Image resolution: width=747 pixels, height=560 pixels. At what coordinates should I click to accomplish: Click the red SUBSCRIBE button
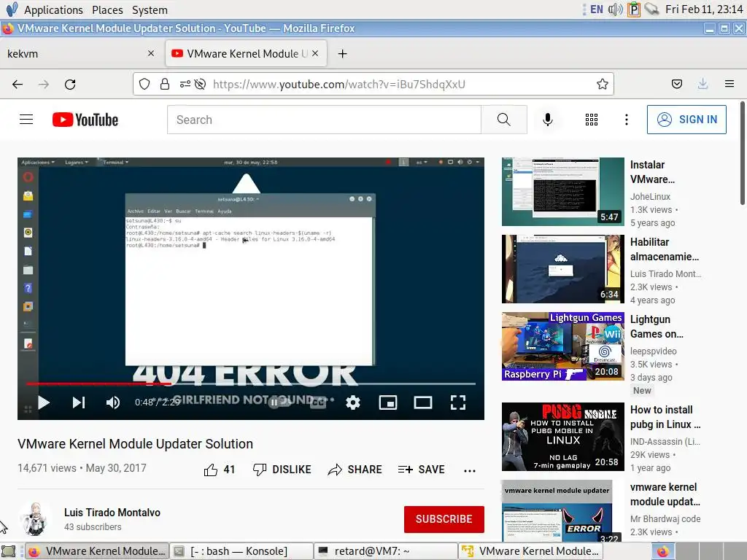click(x=444, y=519)
